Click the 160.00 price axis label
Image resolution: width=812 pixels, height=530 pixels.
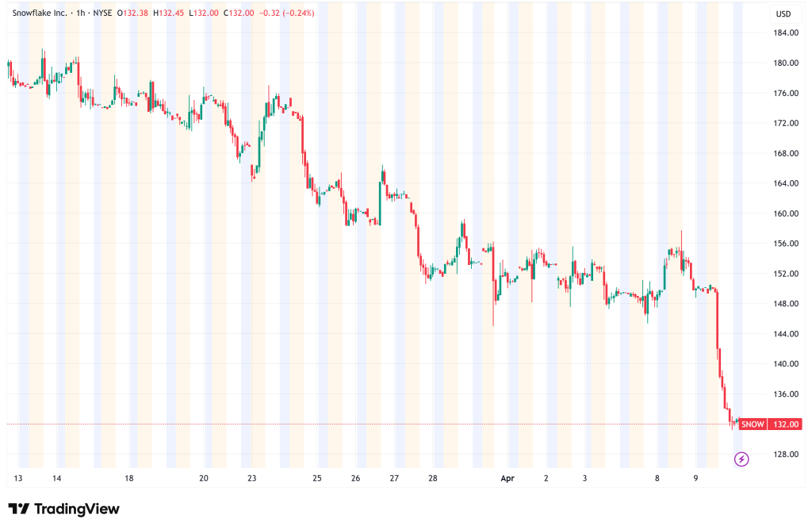[785, 213]
